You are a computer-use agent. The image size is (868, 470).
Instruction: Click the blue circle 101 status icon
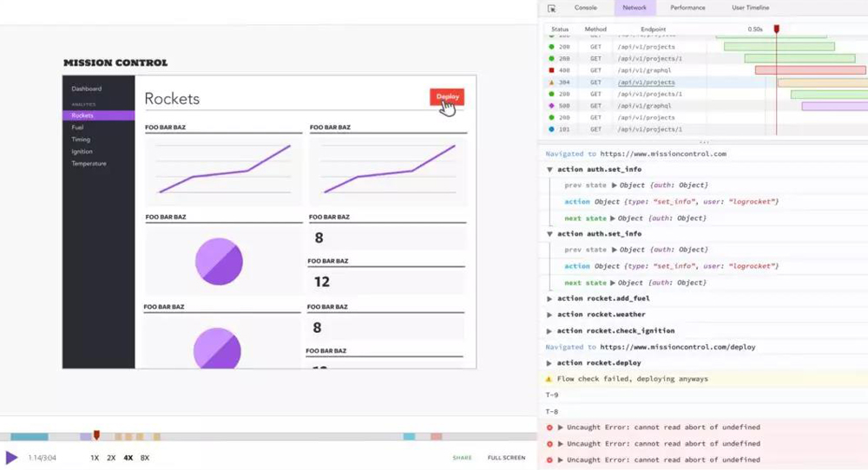[551, 129]
